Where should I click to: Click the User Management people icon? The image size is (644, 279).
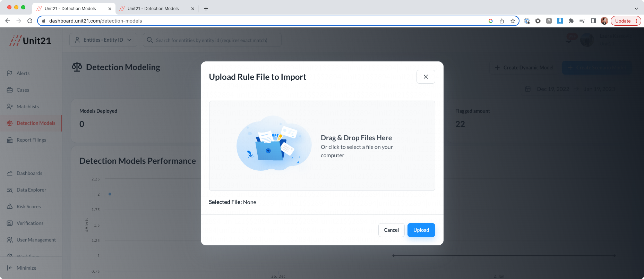[10, 240]
